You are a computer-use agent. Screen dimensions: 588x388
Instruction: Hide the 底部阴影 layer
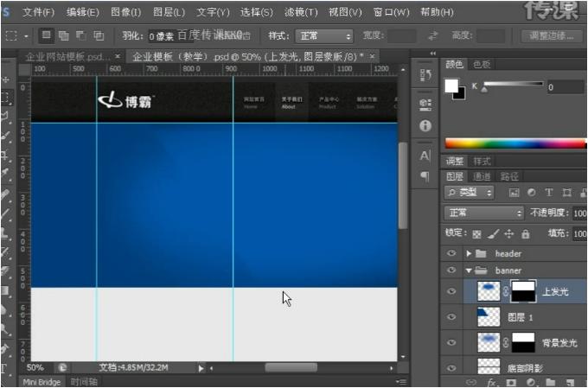pos(452,368)
